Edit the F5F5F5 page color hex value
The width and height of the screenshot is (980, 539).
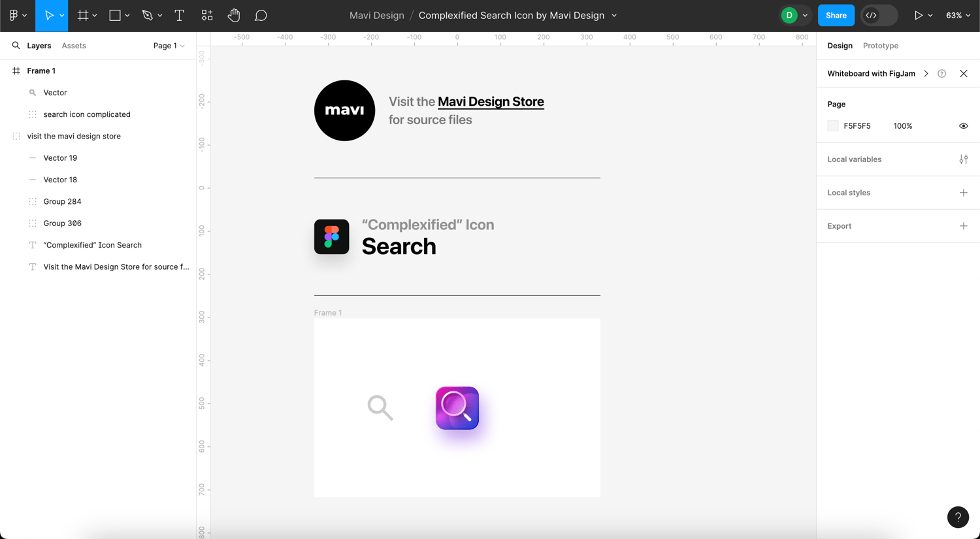coord(857,126)
